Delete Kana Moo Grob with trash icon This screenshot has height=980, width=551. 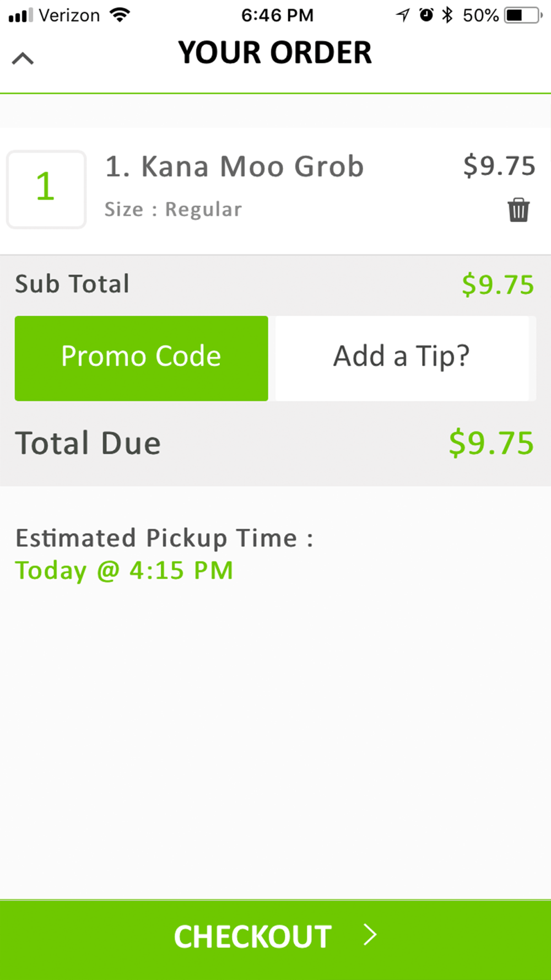point(518,210)
